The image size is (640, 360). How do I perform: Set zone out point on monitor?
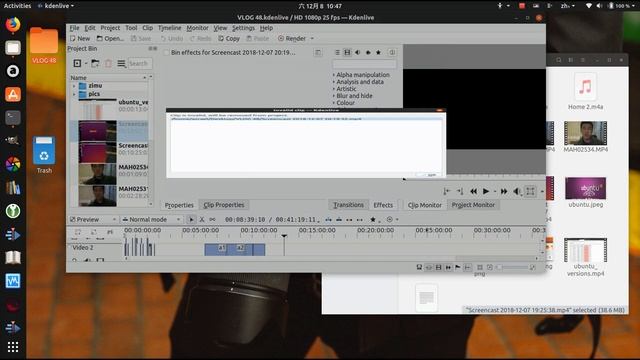(x=460, y=191)
